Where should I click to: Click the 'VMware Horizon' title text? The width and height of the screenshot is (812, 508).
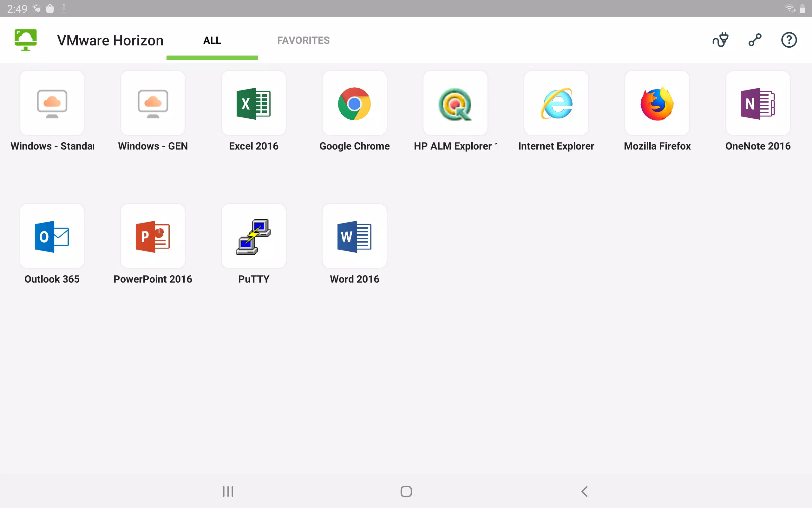110,41
